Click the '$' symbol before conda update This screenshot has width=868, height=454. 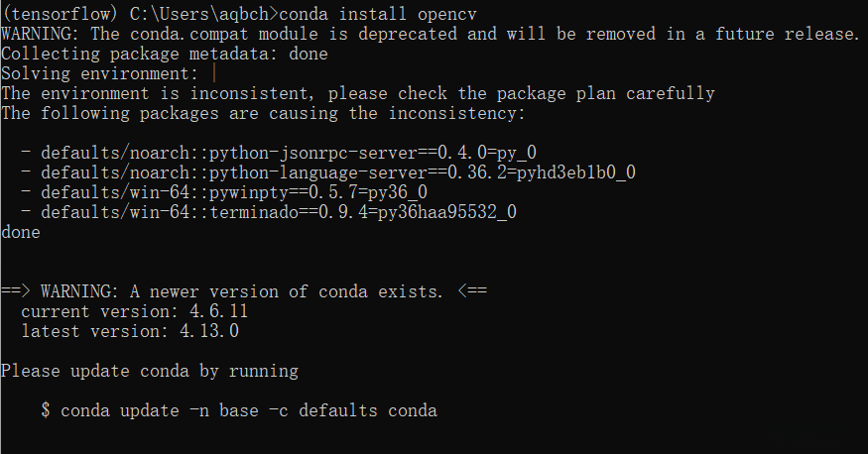tap(46, 410)
